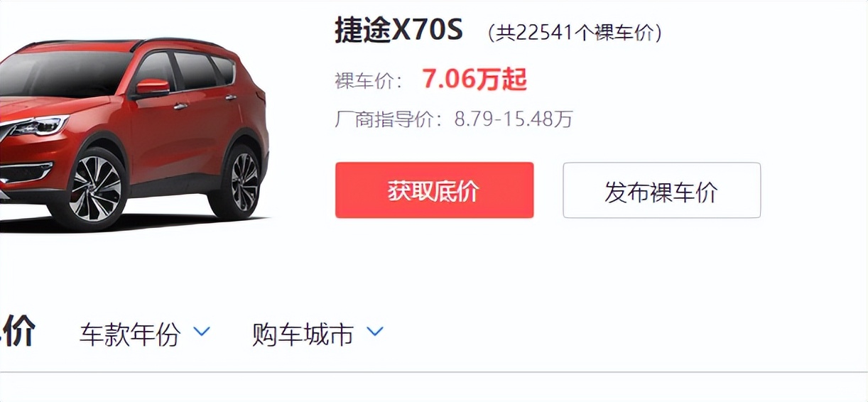The image size is (868, 402).
Task: Expand the blue chevron beside 购车城市
Action: coord(374,332)
